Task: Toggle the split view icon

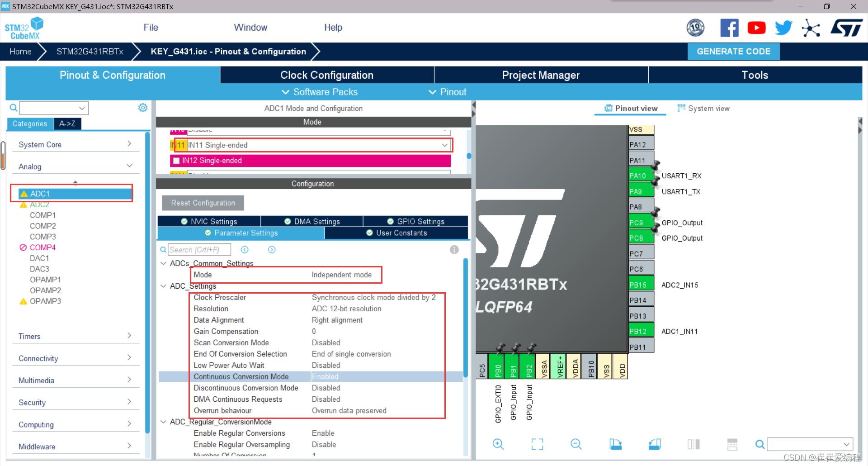Action: [693, 444]
